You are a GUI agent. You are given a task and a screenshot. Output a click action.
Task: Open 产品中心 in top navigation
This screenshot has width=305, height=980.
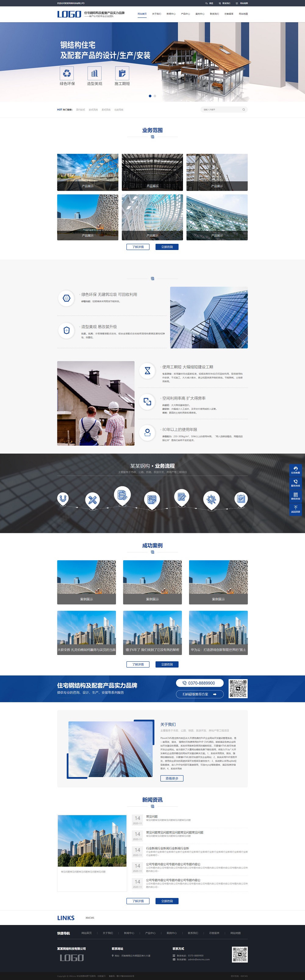point(185,14)
